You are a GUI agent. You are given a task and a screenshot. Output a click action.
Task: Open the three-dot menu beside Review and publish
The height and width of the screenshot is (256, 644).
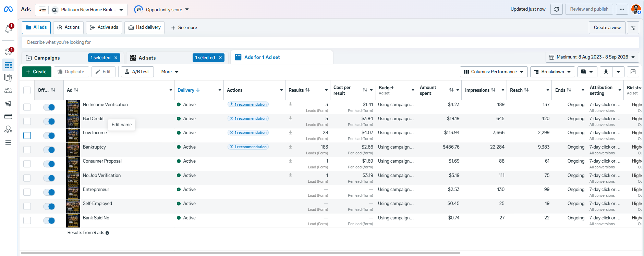pos(622,9)
